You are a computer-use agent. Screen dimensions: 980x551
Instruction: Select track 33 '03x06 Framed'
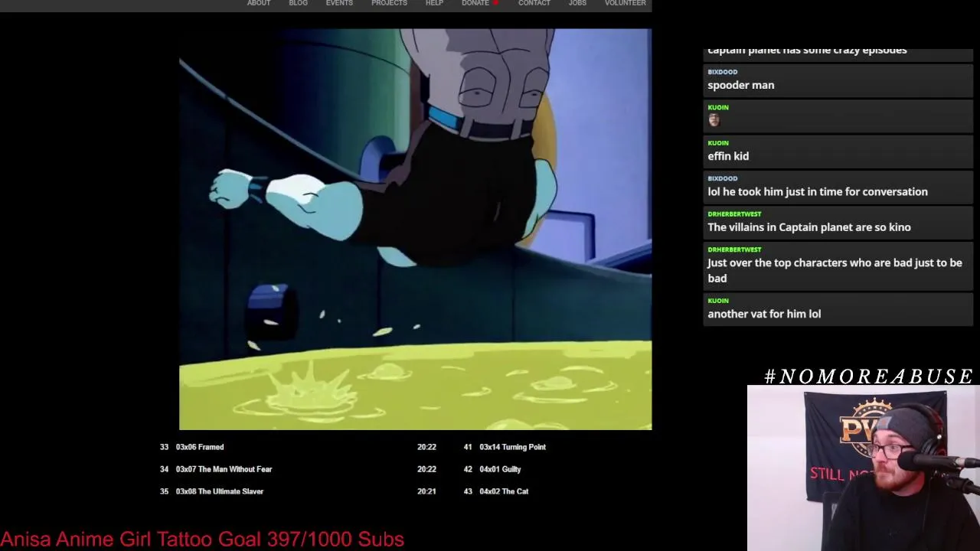click(199, 447)
